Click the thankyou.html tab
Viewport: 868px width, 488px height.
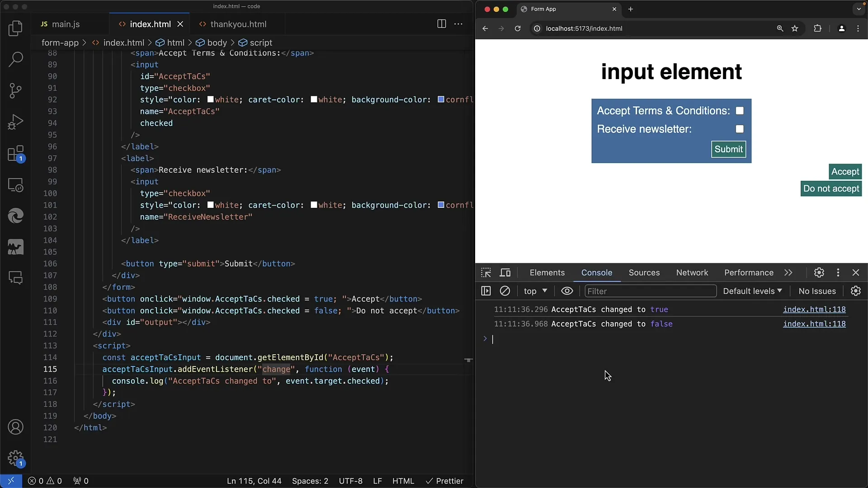238,24
